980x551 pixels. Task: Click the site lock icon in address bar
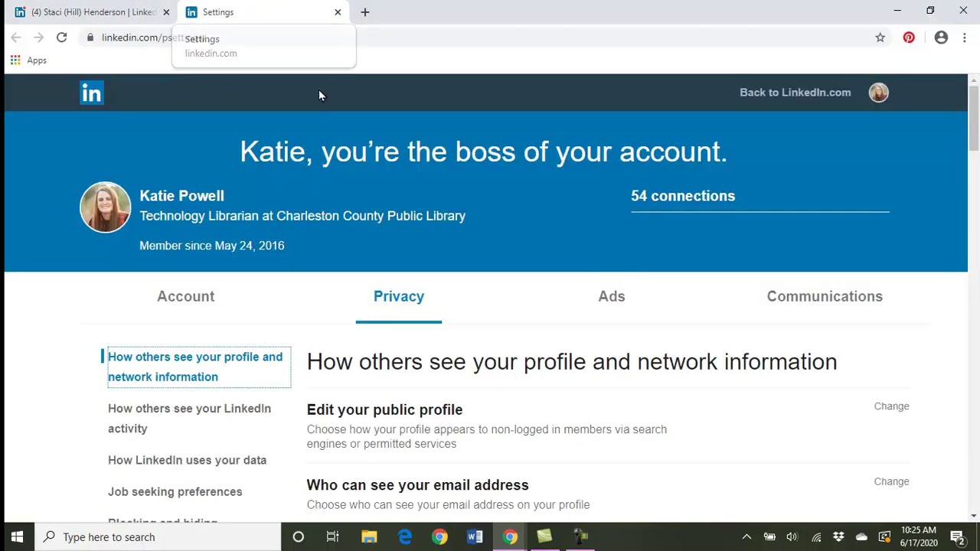[90, 37]
